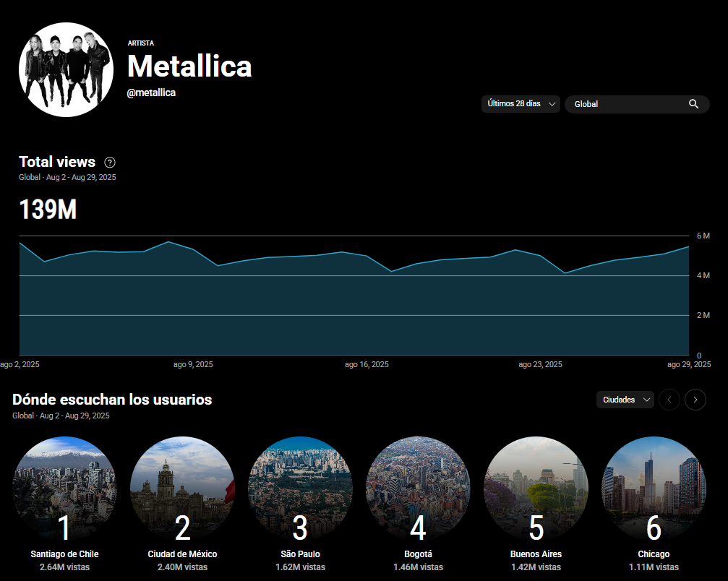Select the São Paulo city thumbnail
Viewport: 728px width, 581px height.
coord(300,489)
